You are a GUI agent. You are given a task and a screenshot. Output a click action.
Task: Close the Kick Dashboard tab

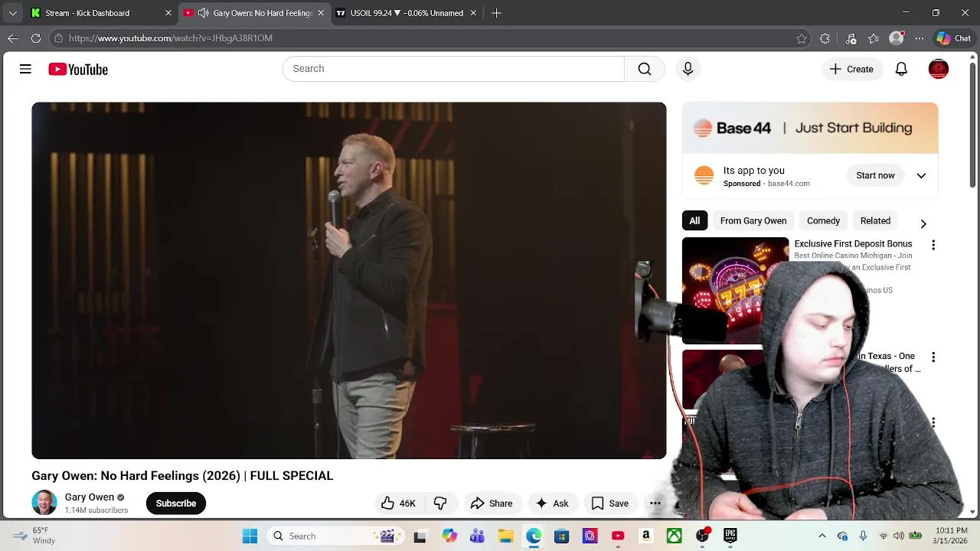point(168,13)
